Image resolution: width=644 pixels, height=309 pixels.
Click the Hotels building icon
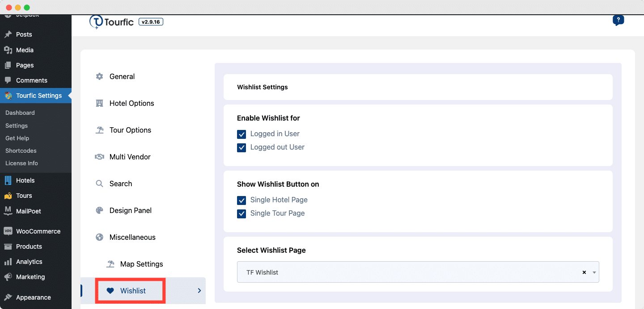tap(8, 180)
